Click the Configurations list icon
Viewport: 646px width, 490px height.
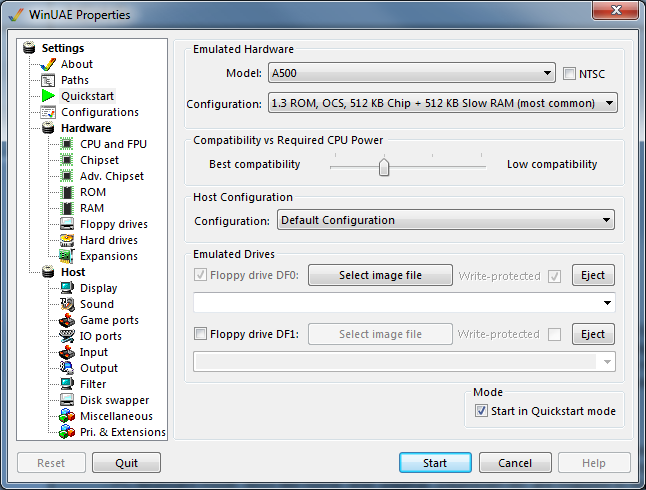(48, 112)
